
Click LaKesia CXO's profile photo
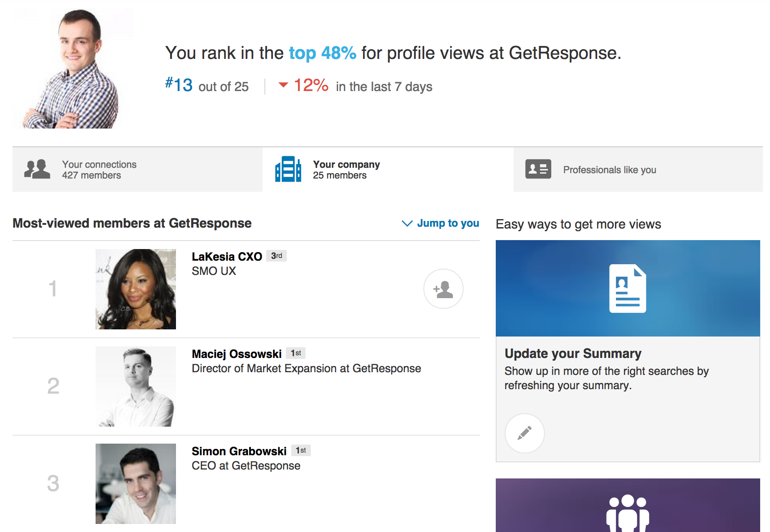136,289
